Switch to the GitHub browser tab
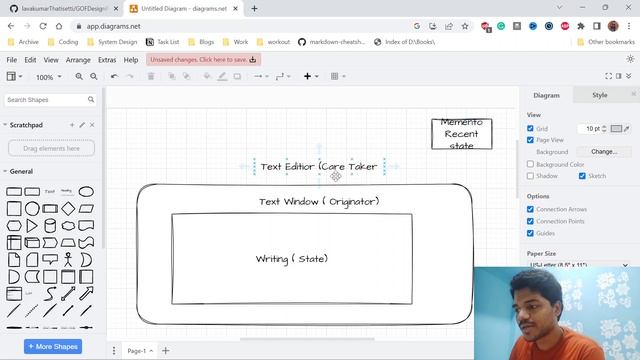Screen dimensions: 640x360 pyautogui.click(x=64, y=9)
